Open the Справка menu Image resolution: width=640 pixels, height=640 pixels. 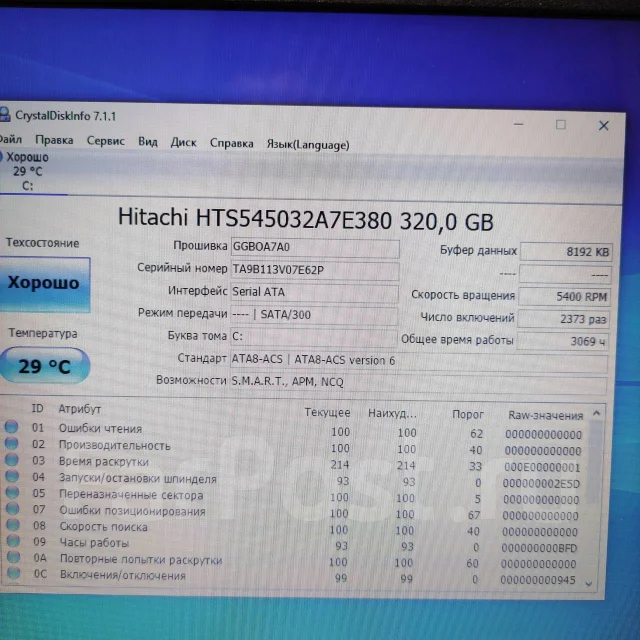(231, 143)
